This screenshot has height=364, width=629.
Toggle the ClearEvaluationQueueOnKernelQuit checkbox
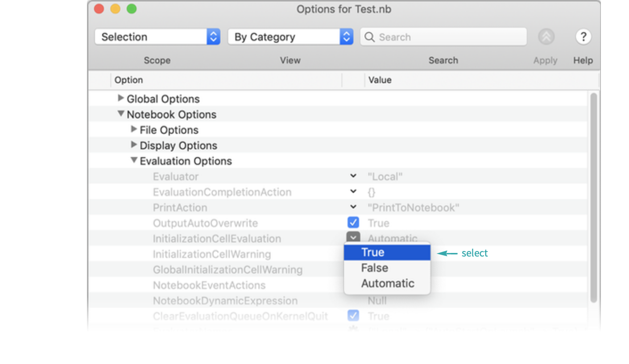click(x=353, y=316)
